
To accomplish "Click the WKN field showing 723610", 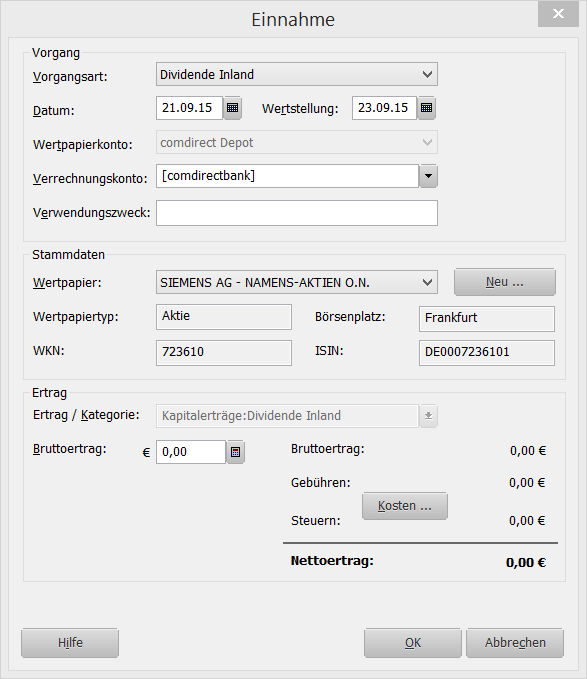I will tap(224, 352).
